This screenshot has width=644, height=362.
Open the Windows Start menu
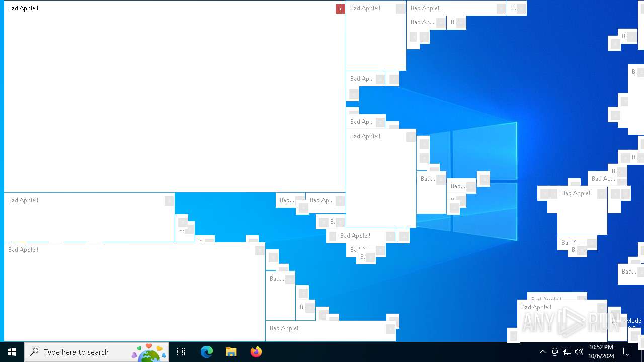12,352
